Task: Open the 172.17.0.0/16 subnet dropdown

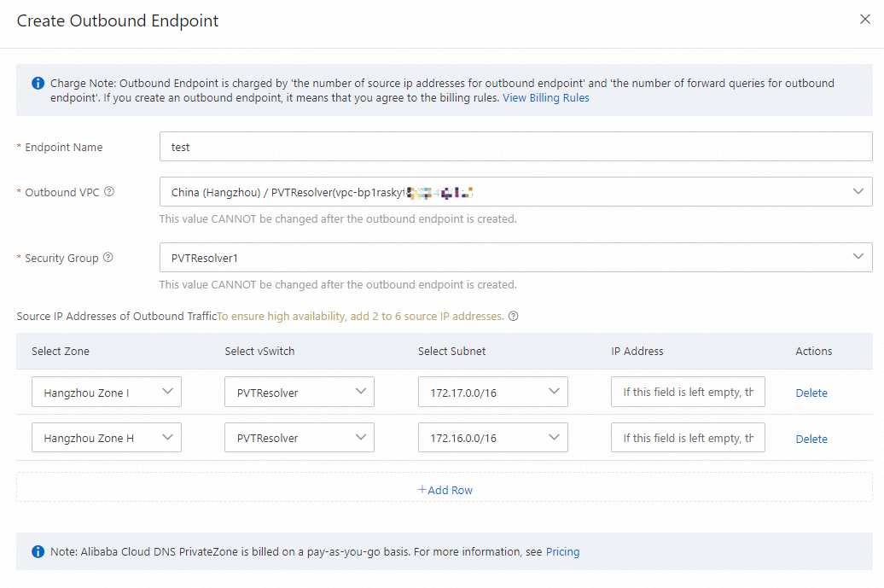Action: point(493,393)
